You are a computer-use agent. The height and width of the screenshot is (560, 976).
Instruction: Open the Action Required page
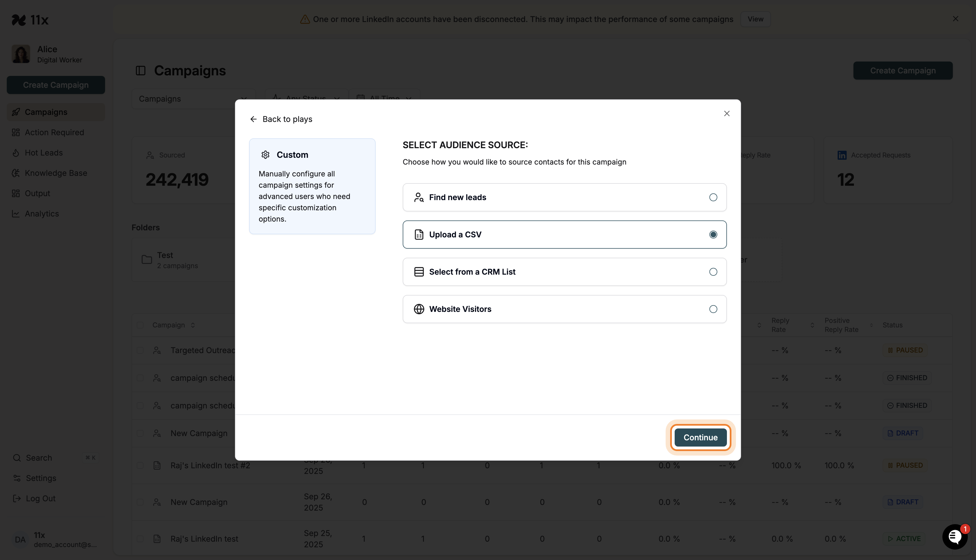54,132
